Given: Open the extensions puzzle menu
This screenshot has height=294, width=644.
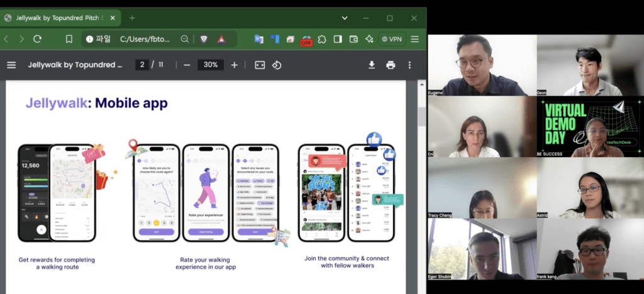Looking at the screenshot, I should 322,39.
